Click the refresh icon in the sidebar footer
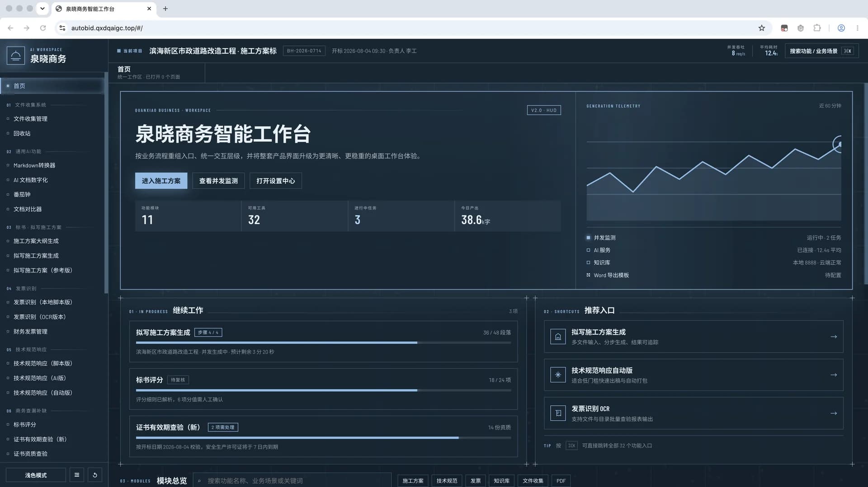This screenshot has width=868, height=487. click(95, 475)
